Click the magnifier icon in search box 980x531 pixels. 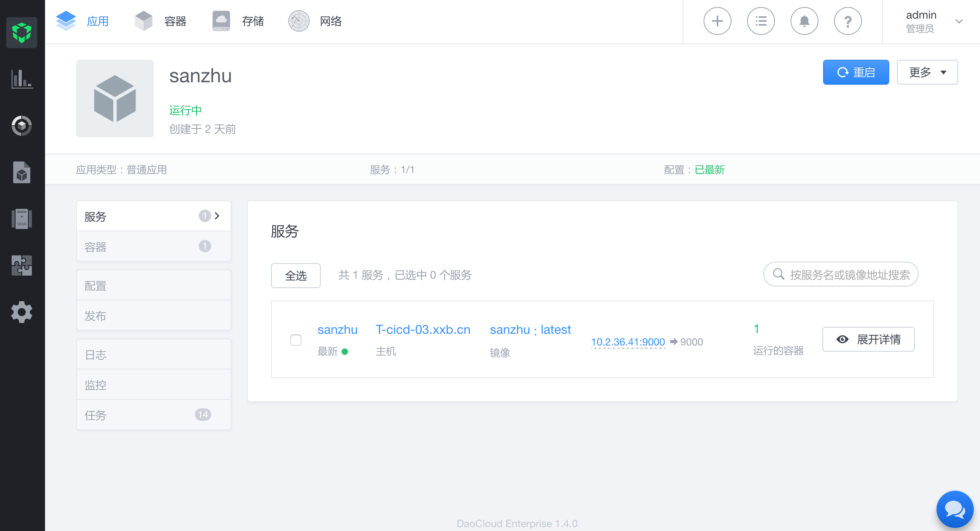[x=778, y=274]
